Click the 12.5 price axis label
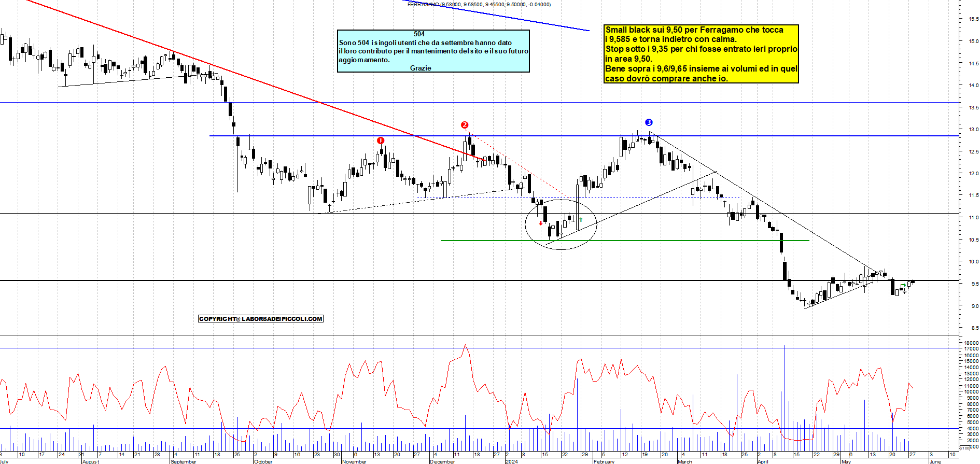Screen dimensions: 980x464 [x=973, y=151]
